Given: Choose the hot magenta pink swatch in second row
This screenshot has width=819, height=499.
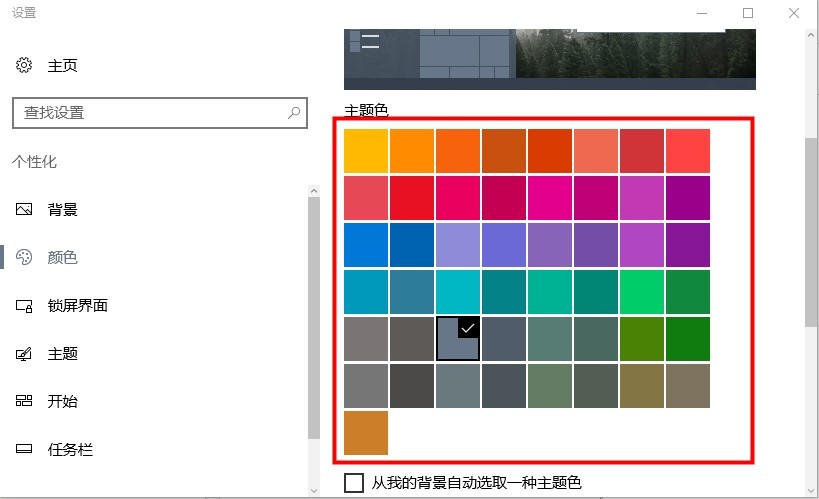Looking at the screenshot, I should pos(549,198).
